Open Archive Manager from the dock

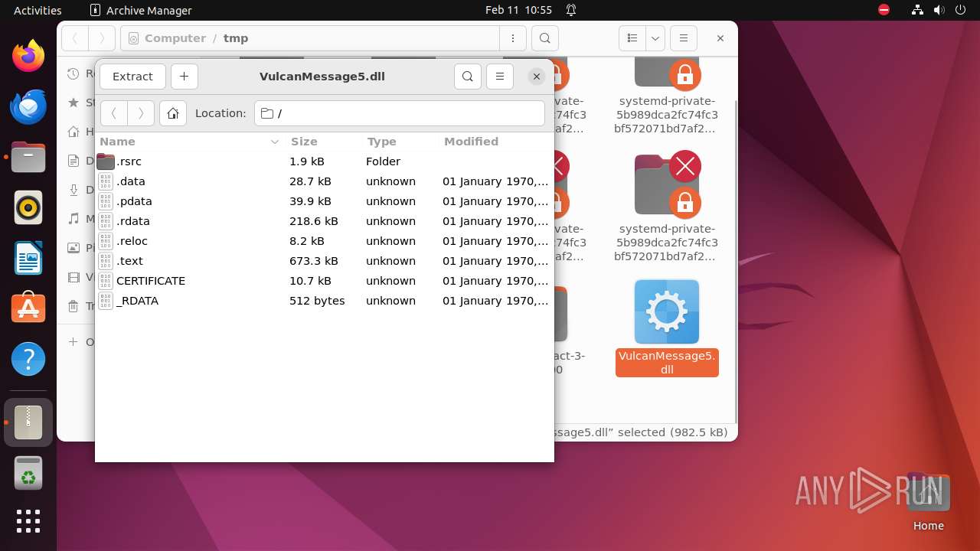click(28, 422)
